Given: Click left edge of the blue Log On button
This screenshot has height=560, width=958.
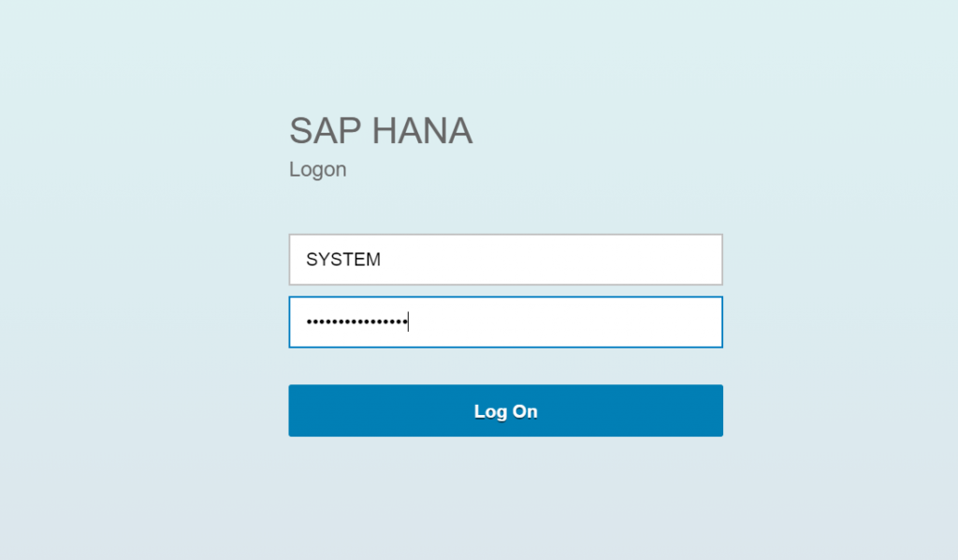Looking at the screenshot, I should click(295, 410).
